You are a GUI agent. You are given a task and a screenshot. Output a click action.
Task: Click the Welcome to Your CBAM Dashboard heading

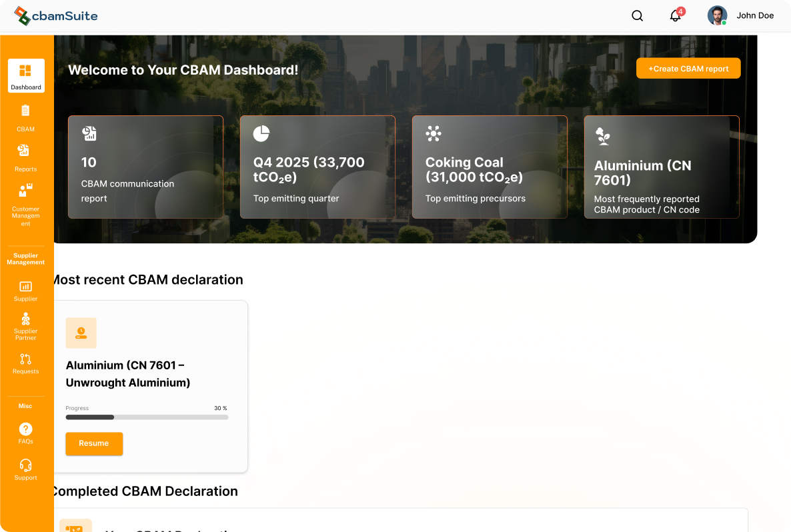pyautogui.click(x=183, y=70)
